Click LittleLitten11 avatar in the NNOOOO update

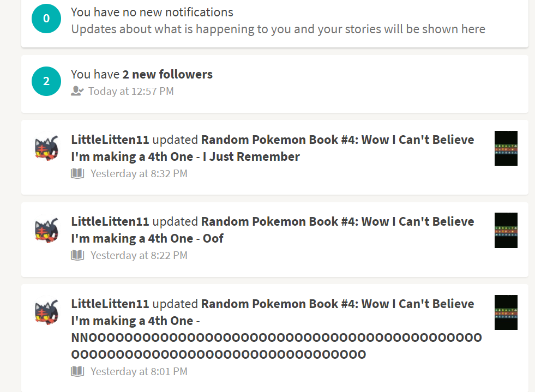(47, 312)
